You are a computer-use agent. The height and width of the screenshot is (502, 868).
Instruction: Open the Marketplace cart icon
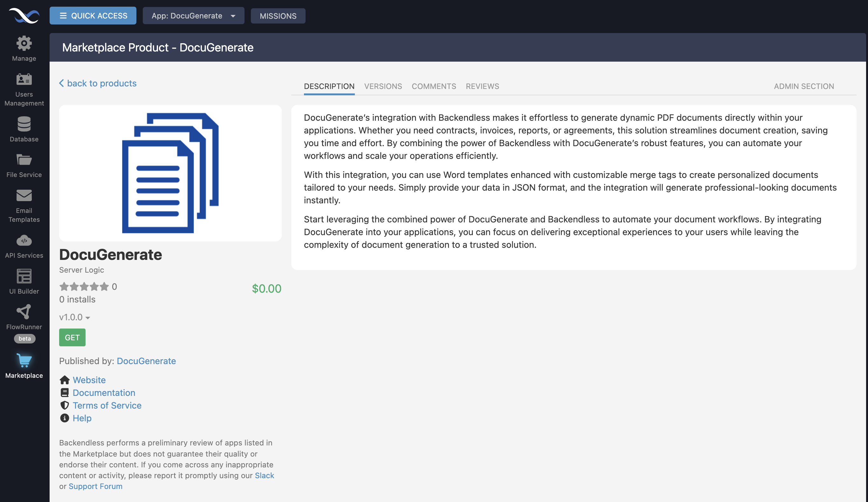[x=24, y=360]
